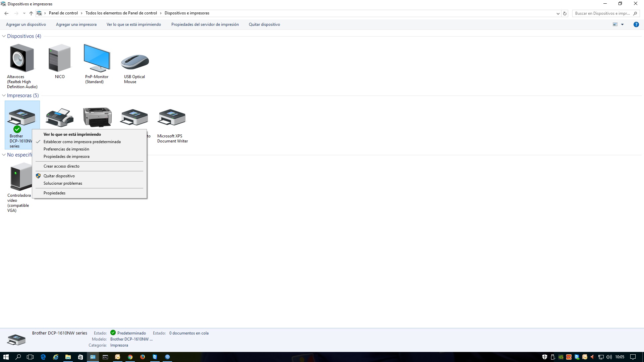This screenshot has width=644, height=362.
Task: Expand the address bar history dropdown
Action: [x=558, y=13]
